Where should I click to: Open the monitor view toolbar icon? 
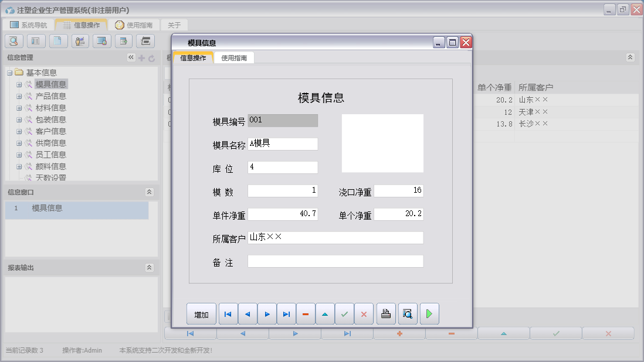pyautogui.click(x=101, y=41)
